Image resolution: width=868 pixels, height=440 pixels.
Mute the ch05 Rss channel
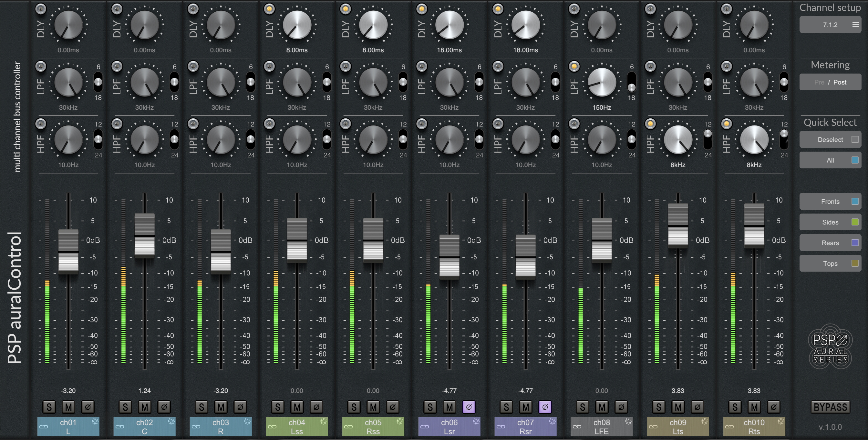pos(373,407)
